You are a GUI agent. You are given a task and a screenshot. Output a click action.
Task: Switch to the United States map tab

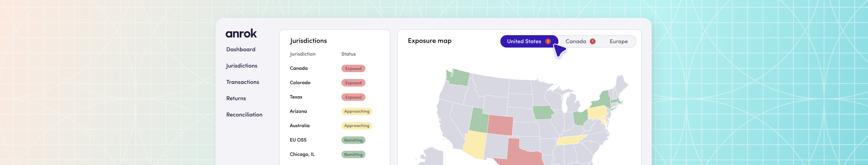click(x=524, y=41)
